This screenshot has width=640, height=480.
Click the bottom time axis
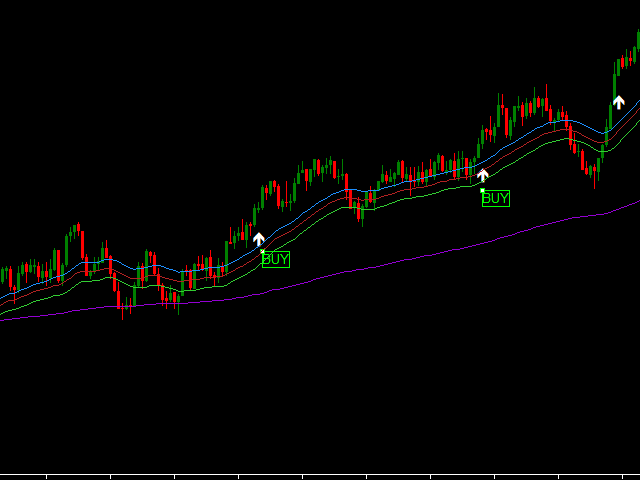[x=320, y=476]
